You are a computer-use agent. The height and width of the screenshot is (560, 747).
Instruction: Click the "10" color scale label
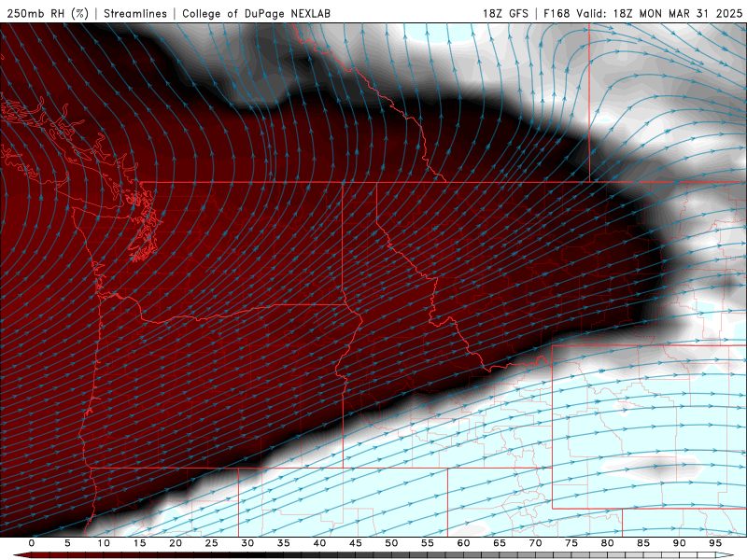(x=104, y=543)
